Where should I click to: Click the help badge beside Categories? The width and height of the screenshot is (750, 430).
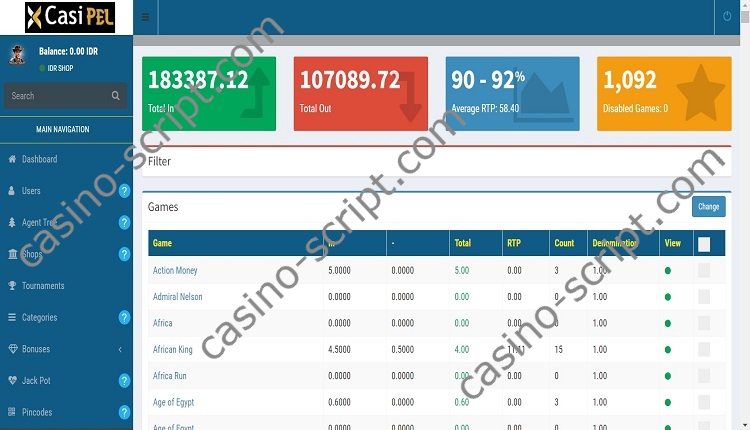124,317
